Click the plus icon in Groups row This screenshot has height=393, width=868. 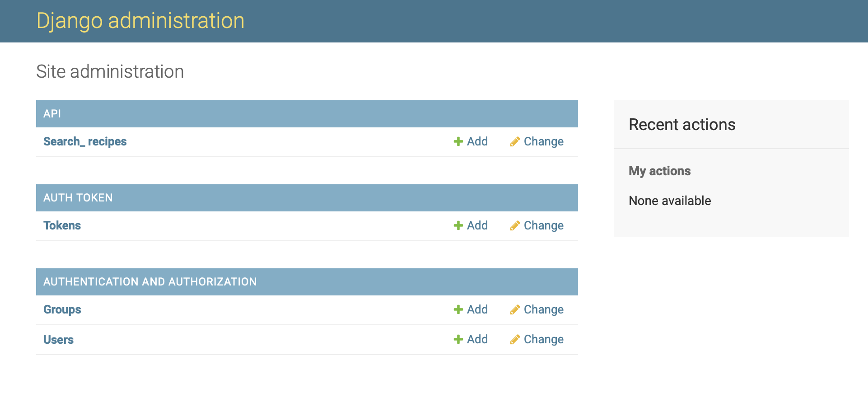(x=458, y=310)
